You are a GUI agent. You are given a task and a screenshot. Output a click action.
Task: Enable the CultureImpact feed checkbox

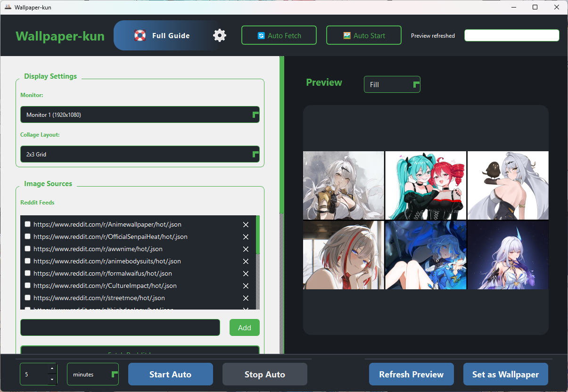[x=28, y=286]
